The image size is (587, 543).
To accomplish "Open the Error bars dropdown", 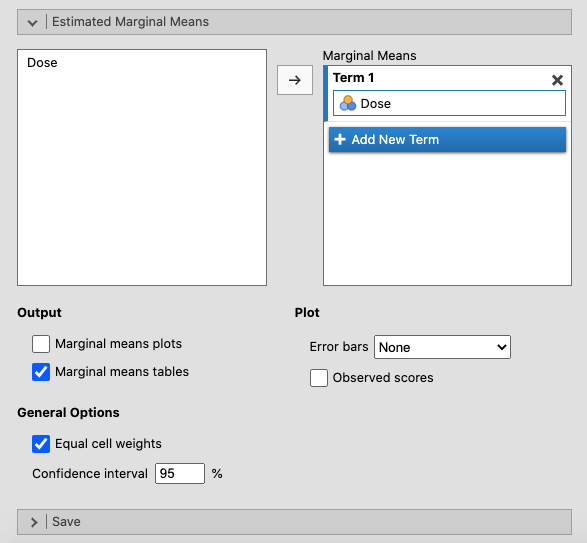I will (x=442, y=347).
